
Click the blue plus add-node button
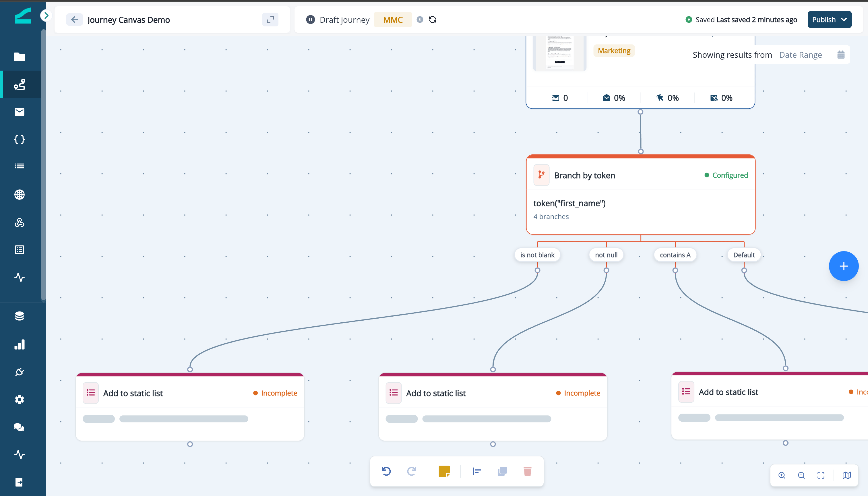[x=844, y=266]
